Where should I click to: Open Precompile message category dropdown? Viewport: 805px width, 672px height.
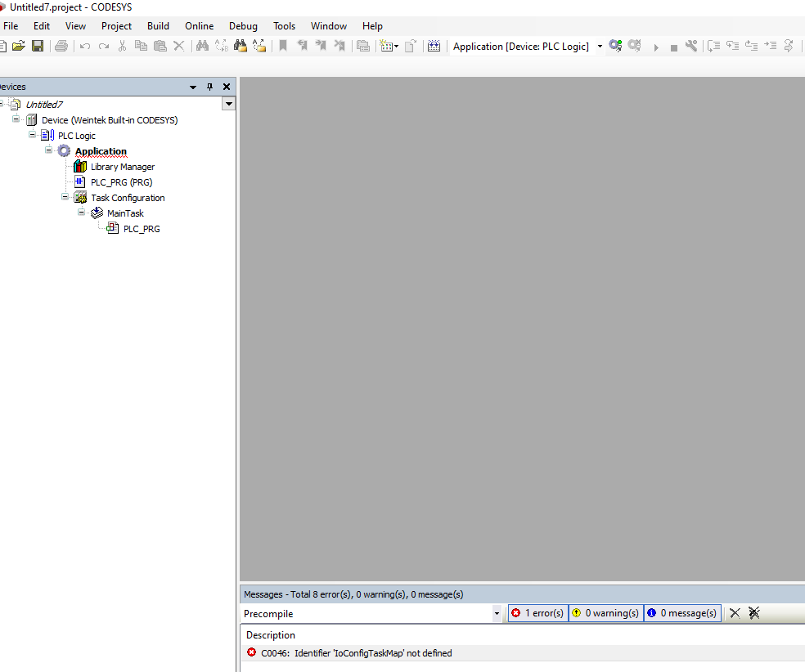pos(497,613)
